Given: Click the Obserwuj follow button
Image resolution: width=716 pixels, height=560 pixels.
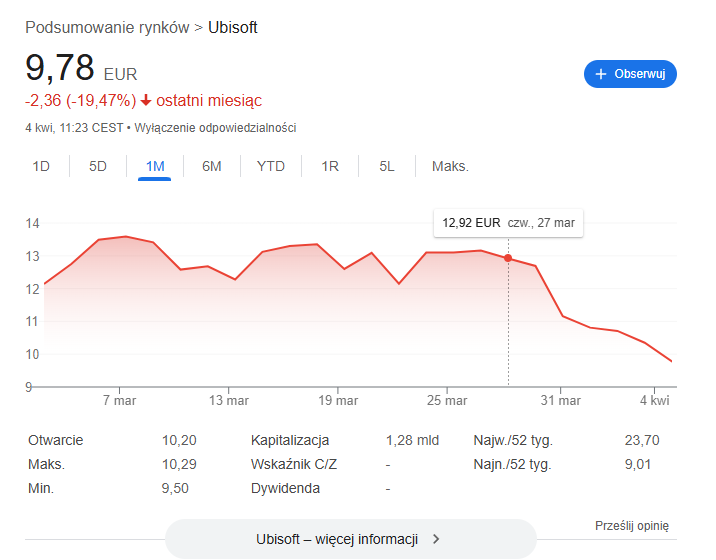Looking at the screenshot, I should tap(630, 74).
